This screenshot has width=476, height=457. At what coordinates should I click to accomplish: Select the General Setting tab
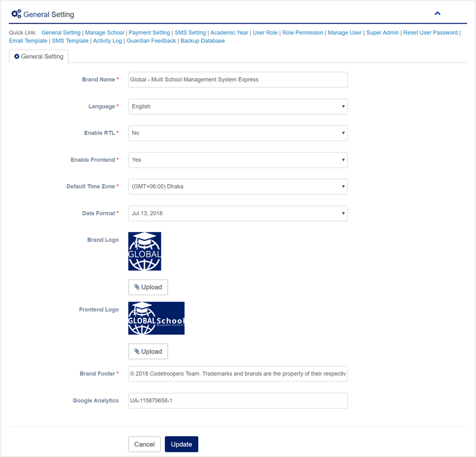[39, 57]
